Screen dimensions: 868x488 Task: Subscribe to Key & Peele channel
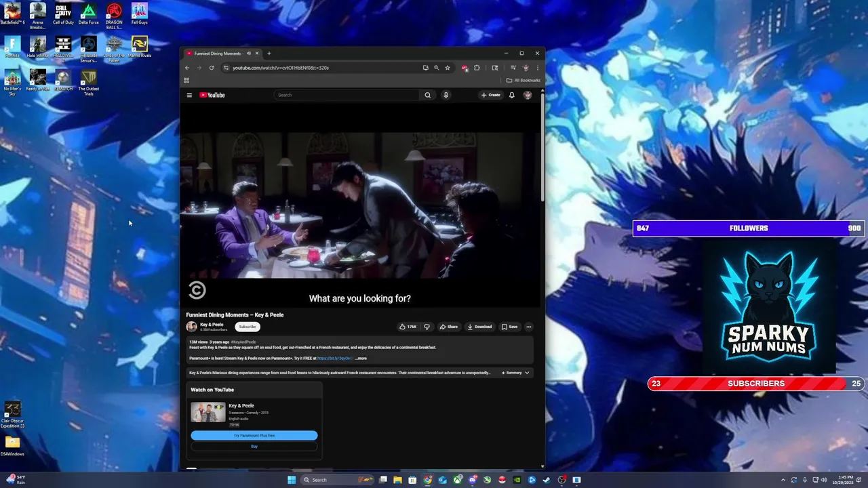248,327
